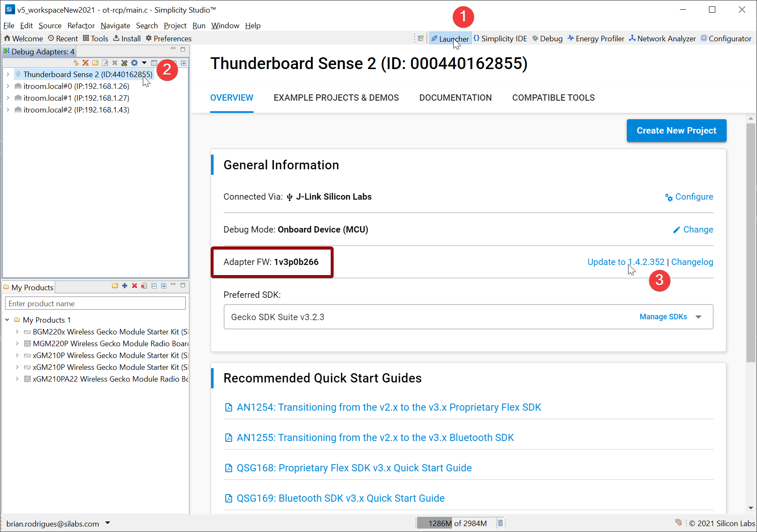Screen dimensions: 757x532
Task: Switch to Example Projects & Demos tab
Action: pos(336,98)
